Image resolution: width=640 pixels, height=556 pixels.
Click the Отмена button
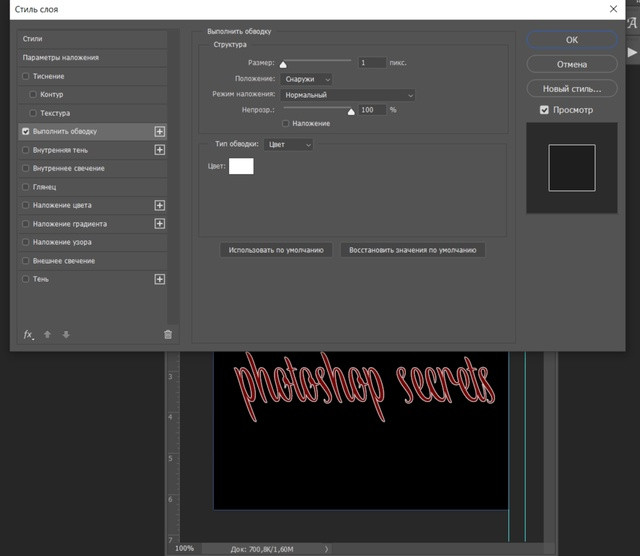[572, 64]
